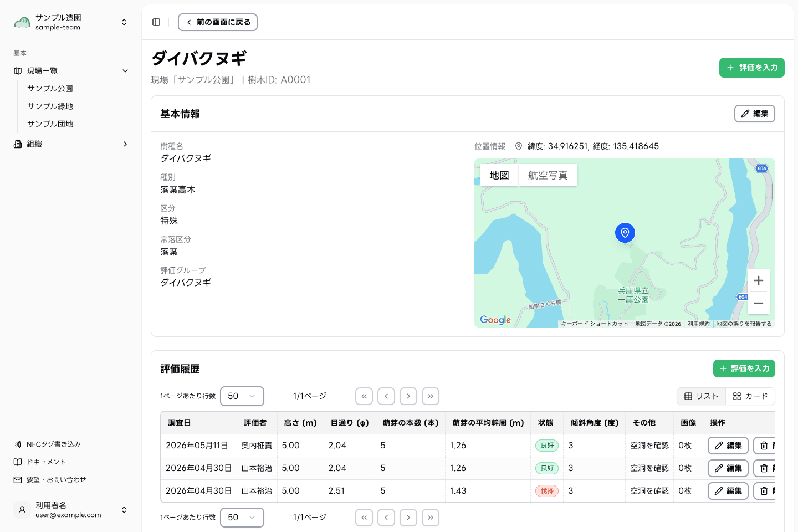Viewport: 798px width, 532px height.
Task: Go to previous page in upper pagination
Action: (386, 396)
